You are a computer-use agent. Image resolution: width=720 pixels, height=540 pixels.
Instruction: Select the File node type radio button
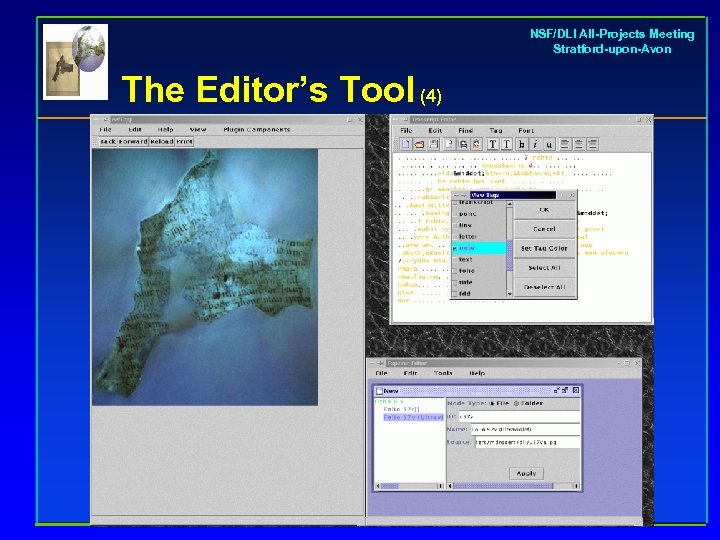492,403
